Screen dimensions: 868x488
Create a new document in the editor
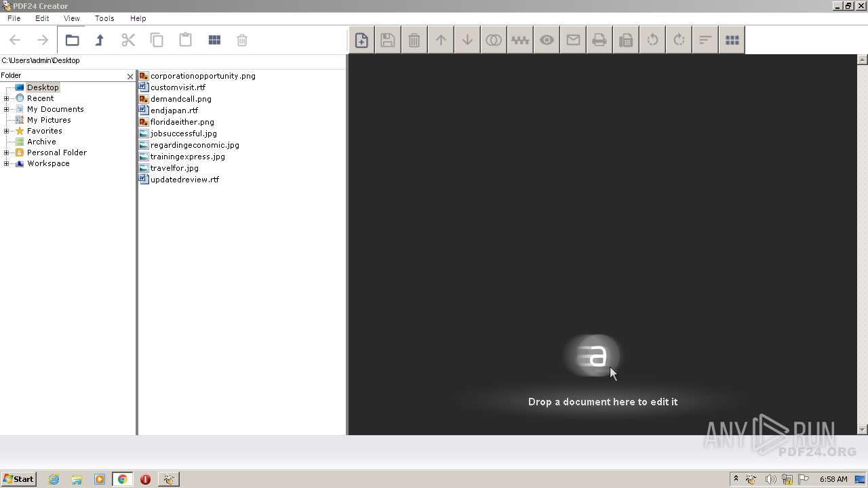[361, 40]
